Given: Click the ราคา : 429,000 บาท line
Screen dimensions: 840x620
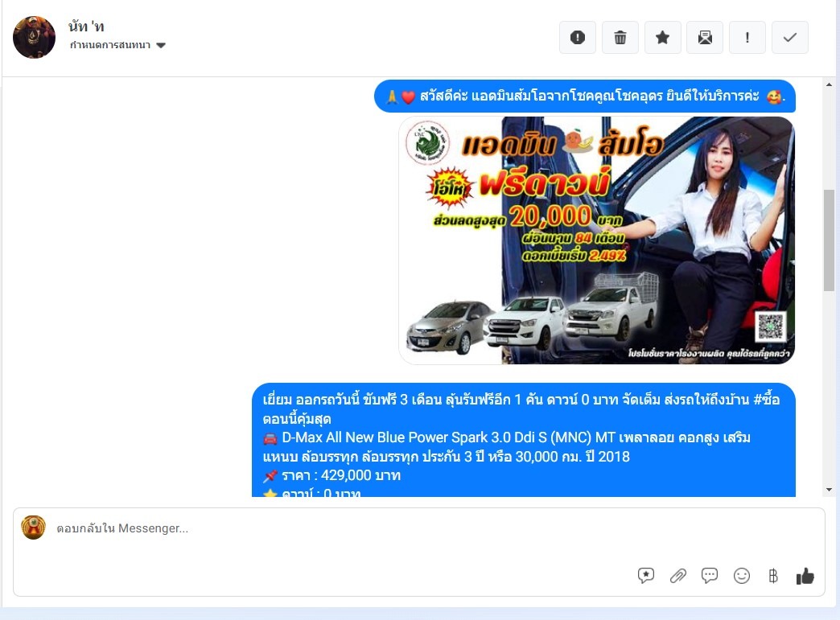Looking at the screenshot, I should click(x=332, y=475).
